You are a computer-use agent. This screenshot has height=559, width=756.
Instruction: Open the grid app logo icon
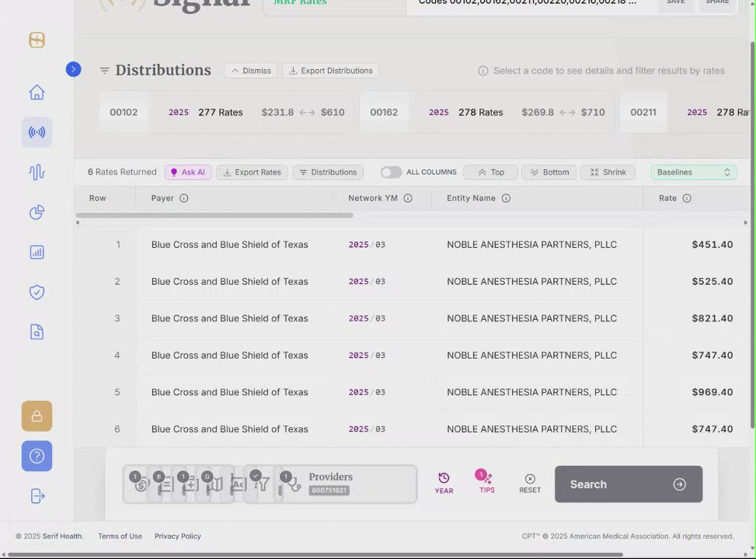click(37, 40)
